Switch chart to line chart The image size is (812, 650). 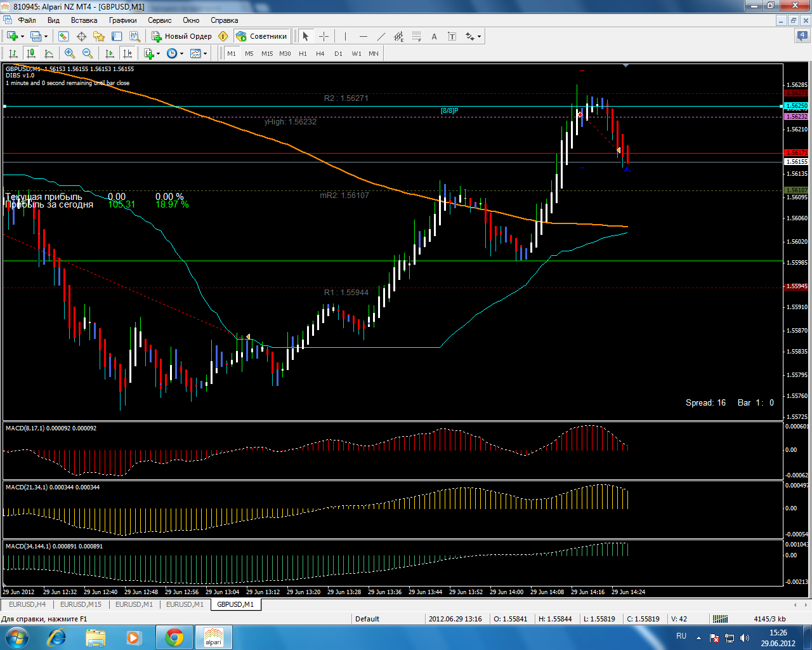(48, 53)
